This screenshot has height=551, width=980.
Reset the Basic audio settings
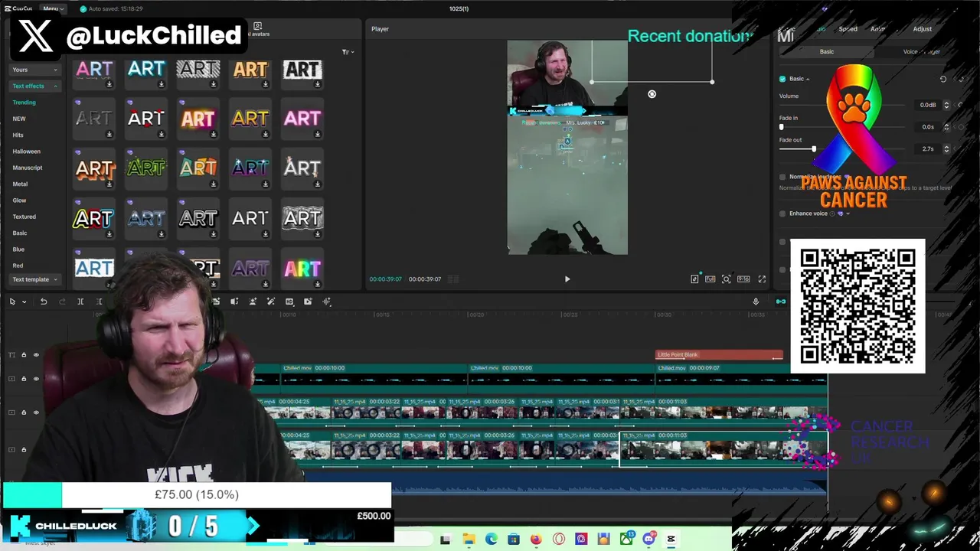click(x=943, y=79)
